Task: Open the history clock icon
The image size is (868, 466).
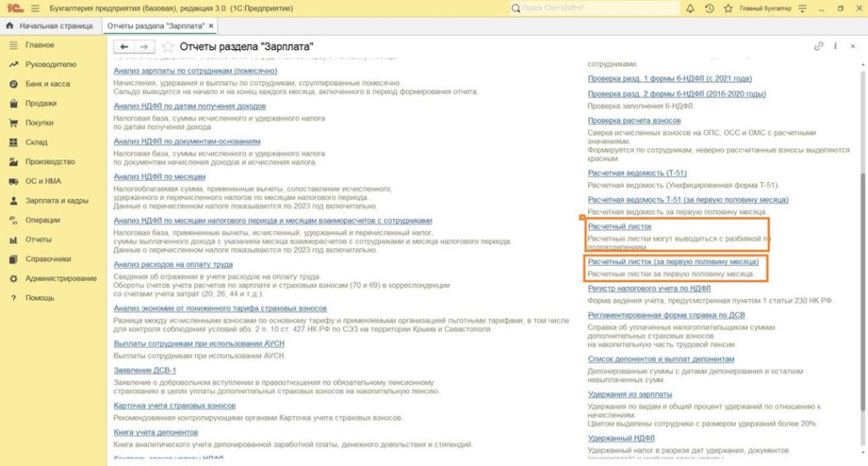Action: pos(709,8)
